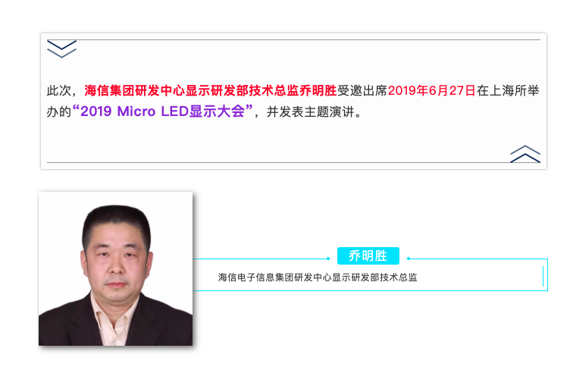
Task: Click the double up-chevron icon in the bottom-right of the quote box
Action: (525, 154)
